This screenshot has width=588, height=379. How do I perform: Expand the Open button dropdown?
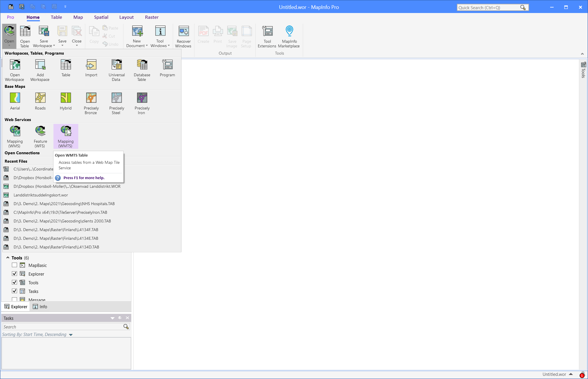(9, 45)
